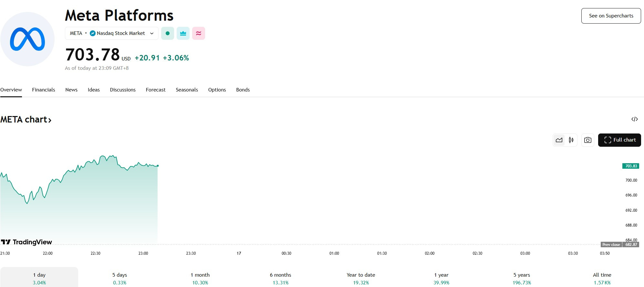
Task: Switch to candlestick chart view
Action: (571, 140)
